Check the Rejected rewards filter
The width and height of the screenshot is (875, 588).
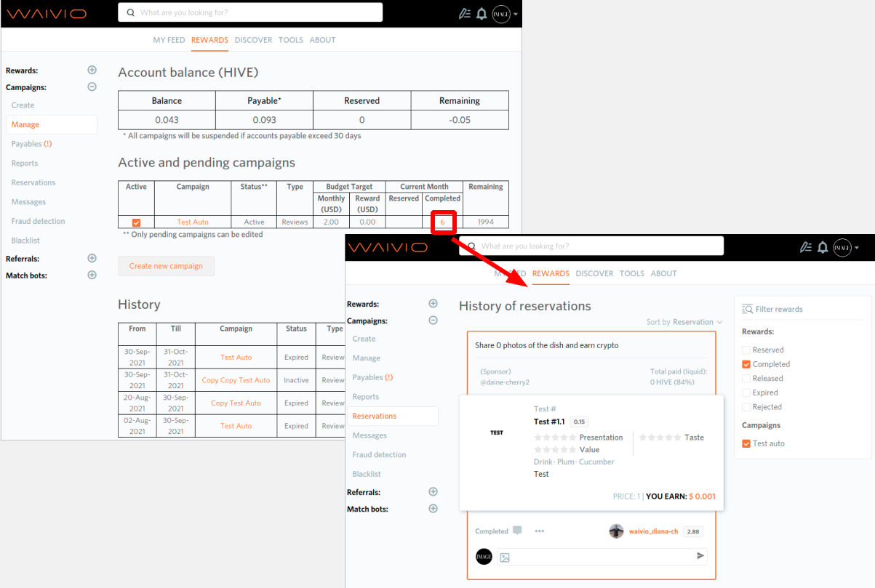point(746,407)
